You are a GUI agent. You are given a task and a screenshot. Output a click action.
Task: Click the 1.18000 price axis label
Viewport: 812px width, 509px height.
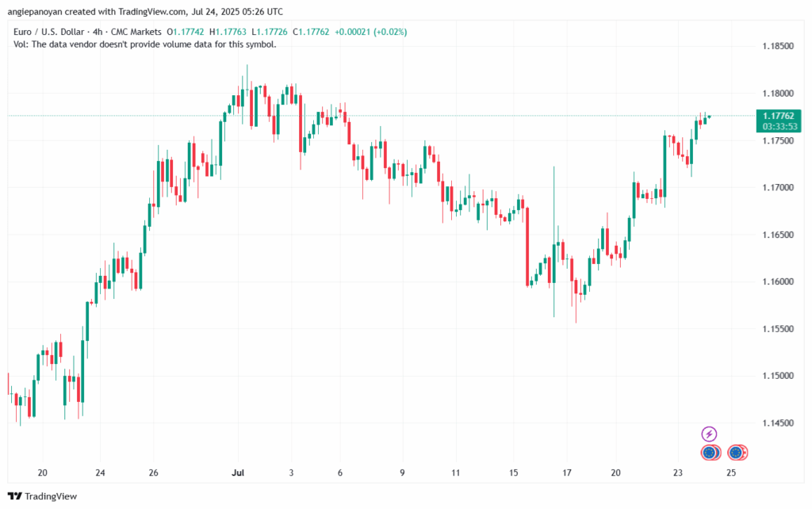[778, 94]
